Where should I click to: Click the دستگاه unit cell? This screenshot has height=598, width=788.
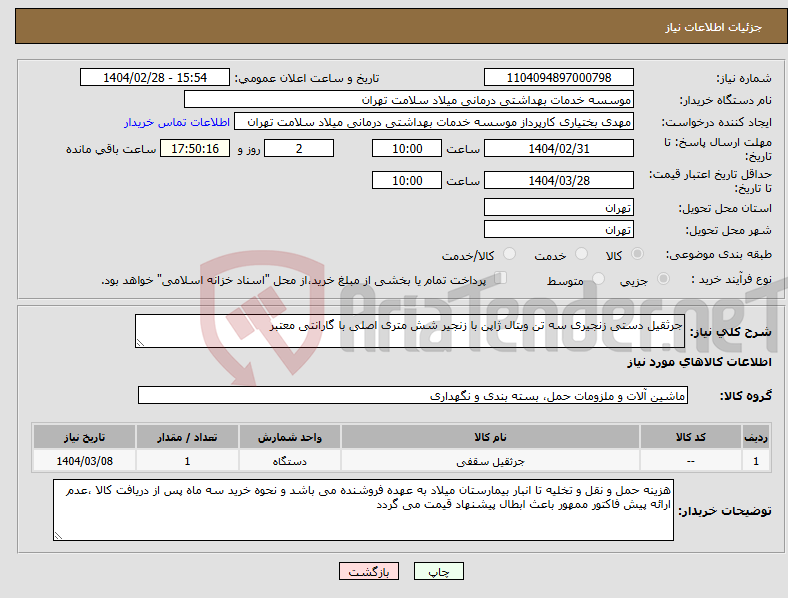290,461
